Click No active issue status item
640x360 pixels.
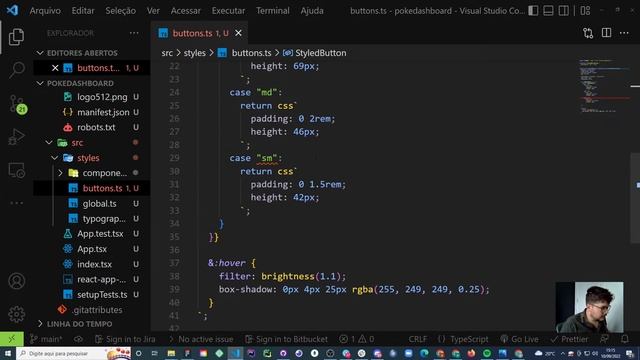point(201,339)
